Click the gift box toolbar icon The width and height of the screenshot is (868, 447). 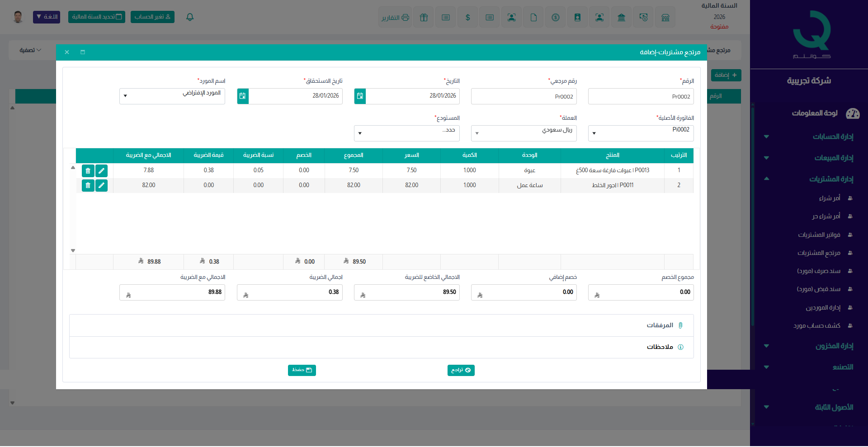pos(424,17)
